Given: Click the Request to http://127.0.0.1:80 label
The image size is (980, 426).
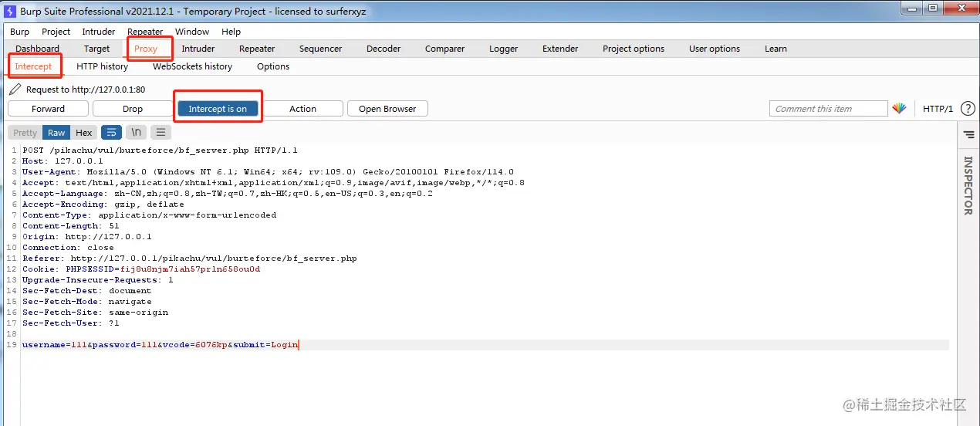Looking at the screenshot, I should point(86,90).
